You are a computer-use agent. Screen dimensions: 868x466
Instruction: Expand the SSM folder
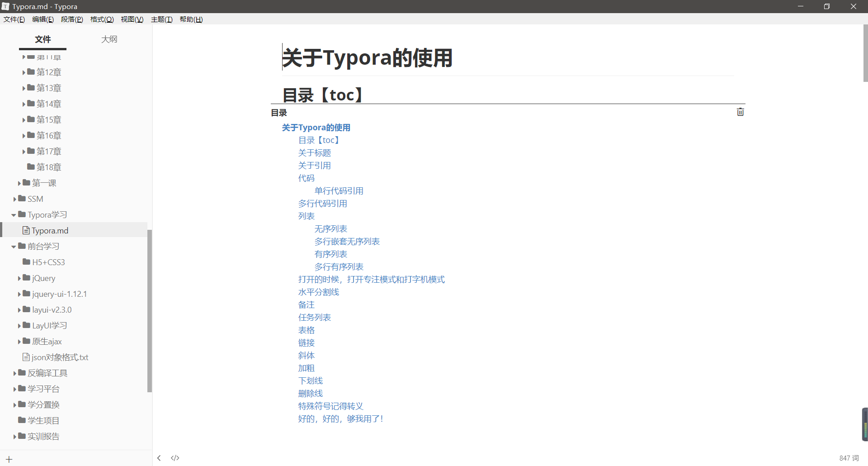(15, 199)
